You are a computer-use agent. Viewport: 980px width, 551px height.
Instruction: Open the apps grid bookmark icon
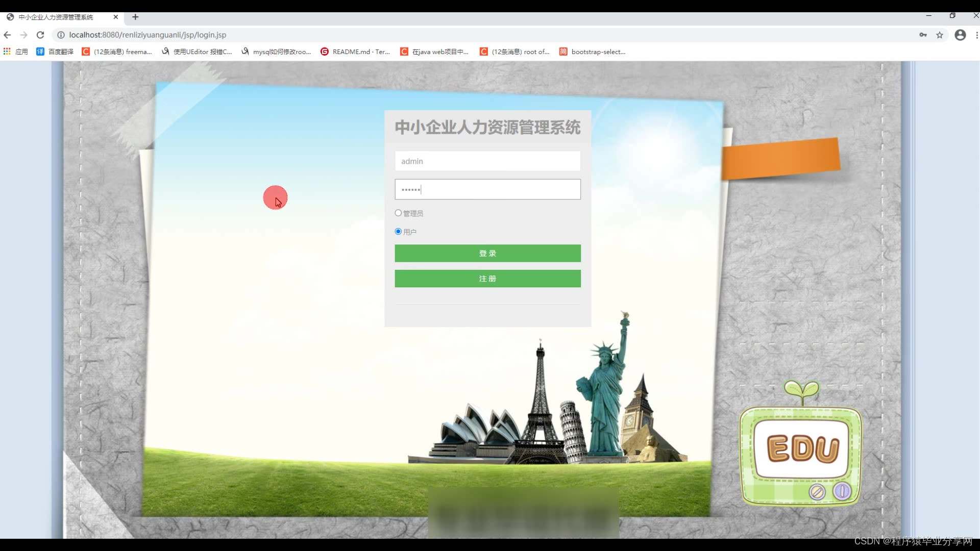pos(7,52)
